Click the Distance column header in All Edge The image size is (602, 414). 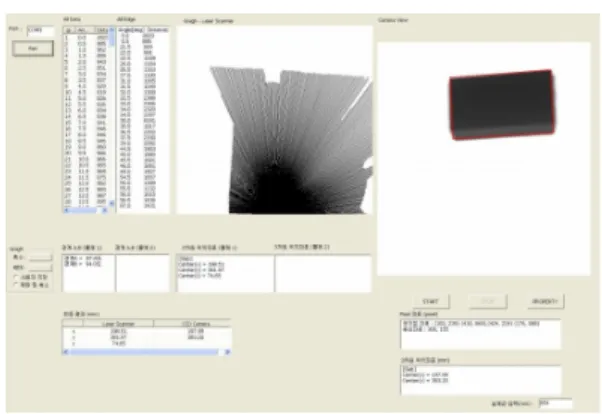[x=156, y=30]
